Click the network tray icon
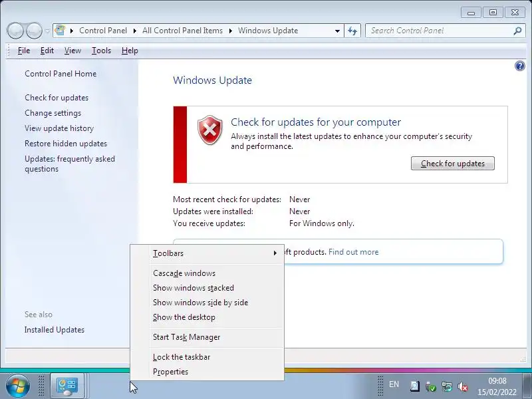The width and height of the screenshot is (532, 399). point(447,386)
